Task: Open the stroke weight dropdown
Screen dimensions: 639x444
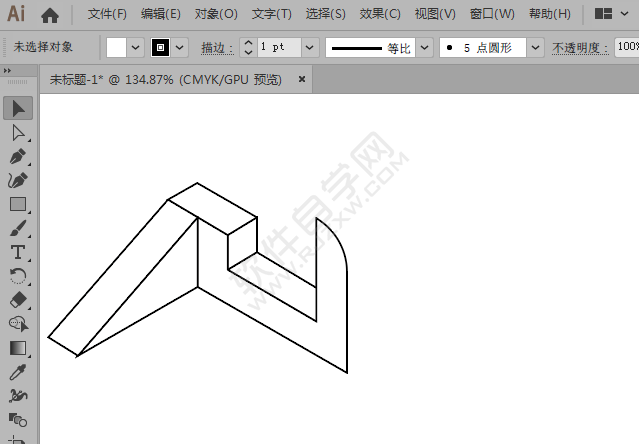Action: click(310, 48)
